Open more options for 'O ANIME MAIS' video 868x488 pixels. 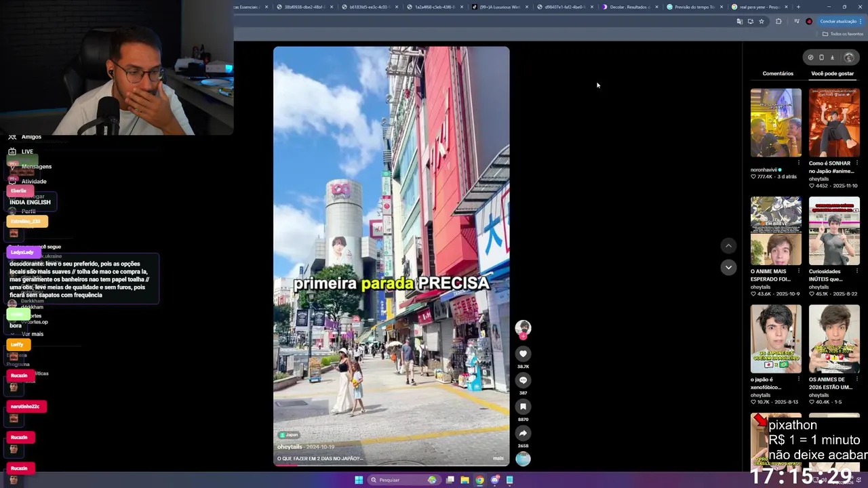coord(798,272)
